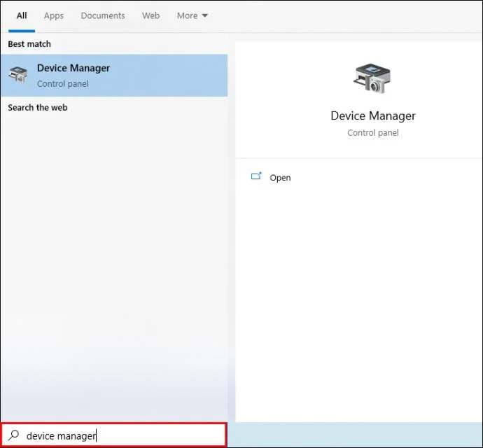The image size is (483, 448).
Task: Click the Device Manager title in preview pane
Action: click(x=373, y=116)
